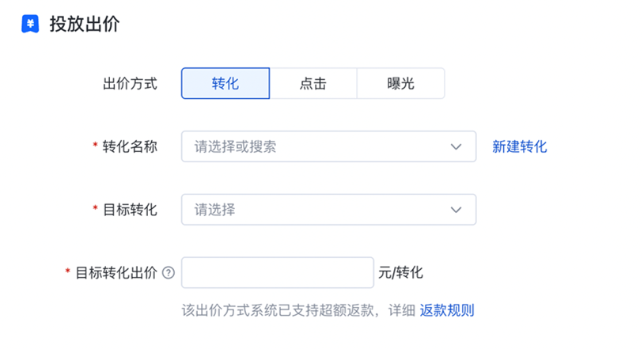Open the 返款规则 link
The image size is (644, 349).
click(x=447, y=310)
